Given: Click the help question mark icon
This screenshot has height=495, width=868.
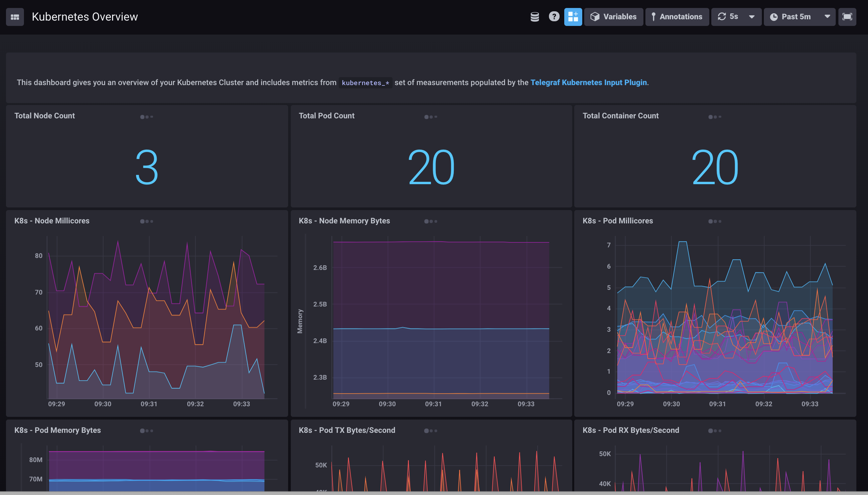Looking at the screenshot, I should [x=554, y=16].
